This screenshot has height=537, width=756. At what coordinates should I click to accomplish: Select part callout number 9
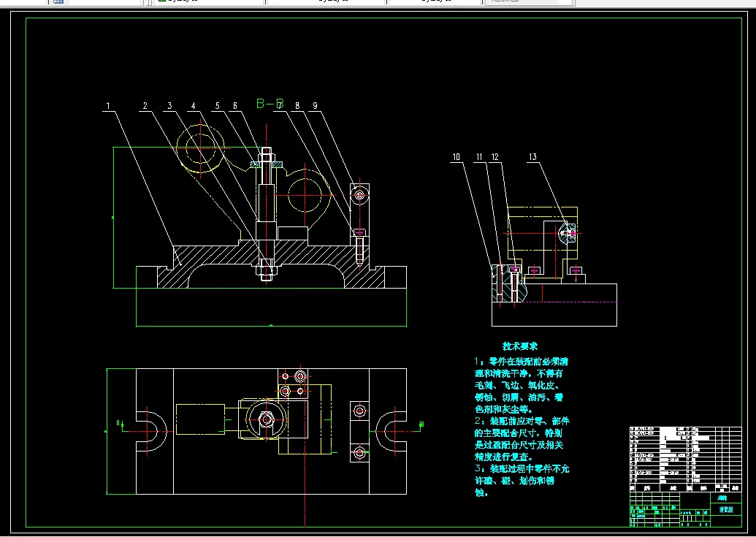click(315, 107)
